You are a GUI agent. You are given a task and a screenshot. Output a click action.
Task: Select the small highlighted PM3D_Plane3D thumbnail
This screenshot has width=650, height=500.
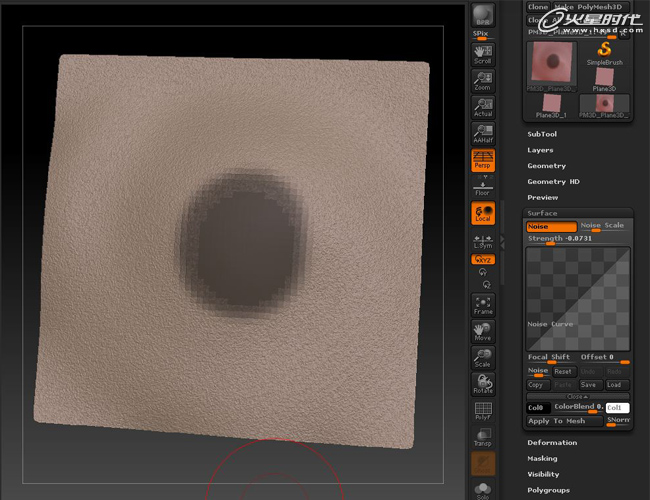point(604,107)
